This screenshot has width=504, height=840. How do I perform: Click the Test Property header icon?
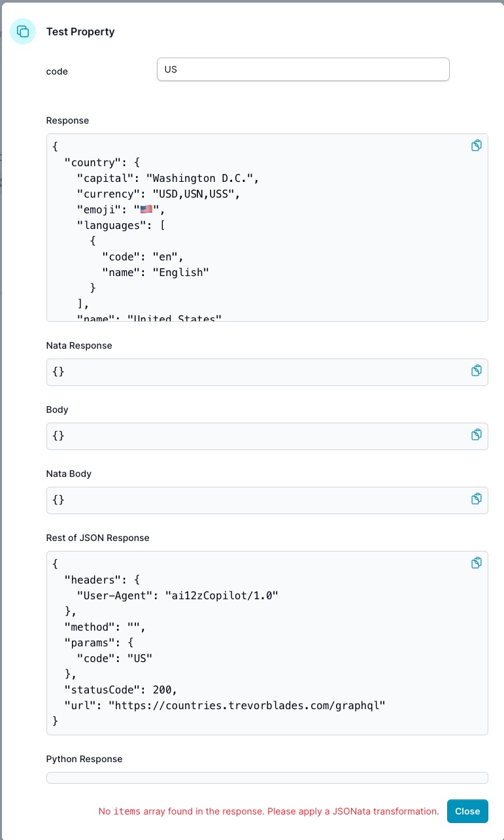click(23, 31)
